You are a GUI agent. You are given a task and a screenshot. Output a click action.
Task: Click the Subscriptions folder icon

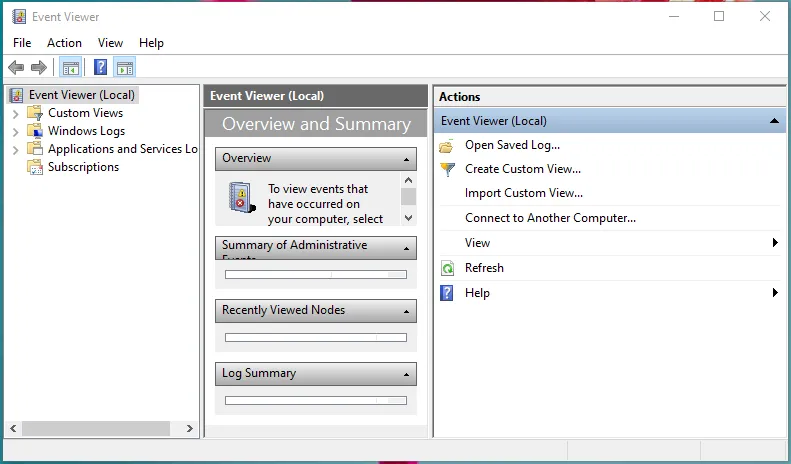[35, 167]
